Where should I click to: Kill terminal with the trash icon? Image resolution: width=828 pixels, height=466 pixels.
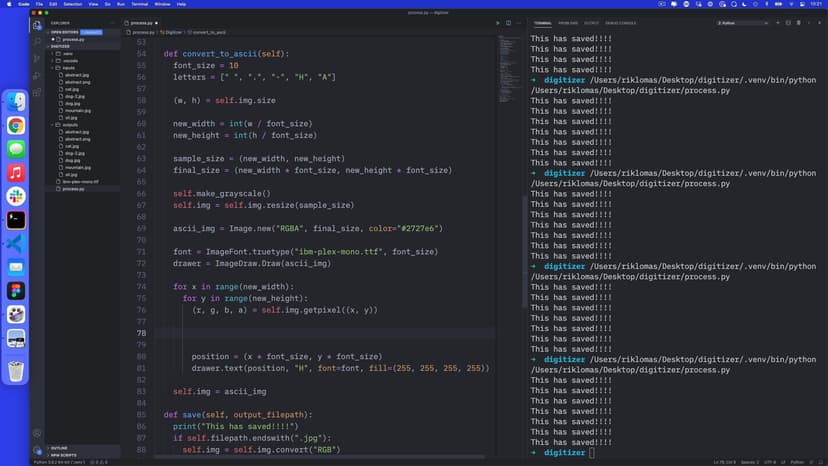800,22
